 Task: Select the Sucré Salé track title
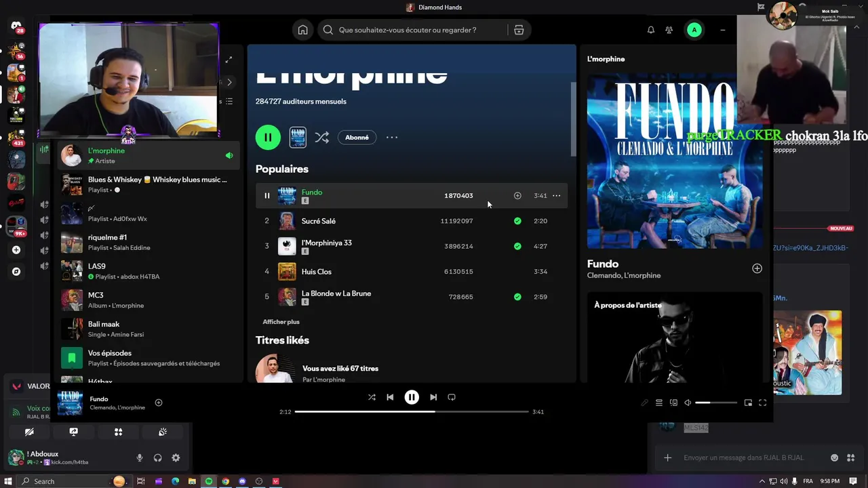(318, 221)
